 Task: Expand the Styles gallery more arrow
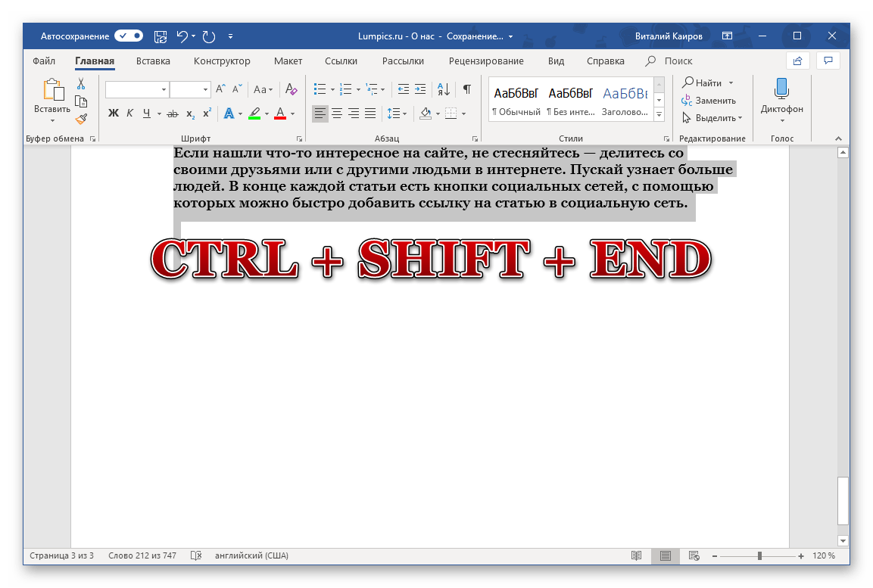pyautogui.click(x=659, y=114)
